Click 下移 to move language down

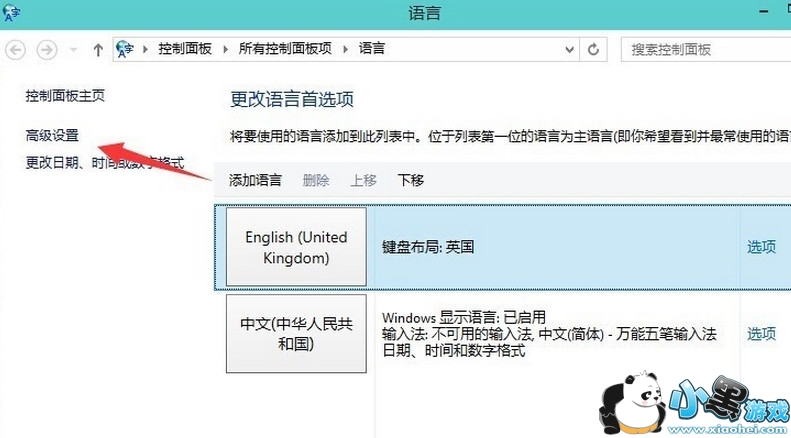411,180
